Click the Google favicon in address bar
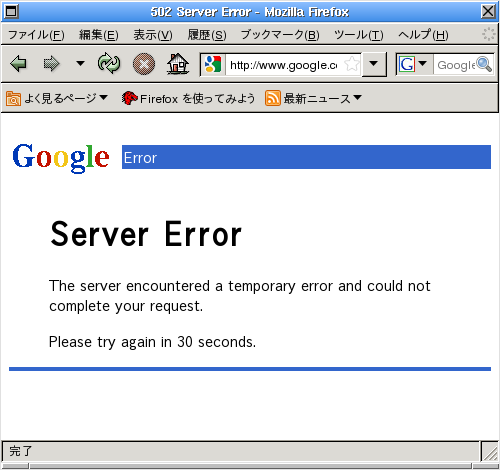The width and height of the screenshot is (500, 470). (213, 64)
